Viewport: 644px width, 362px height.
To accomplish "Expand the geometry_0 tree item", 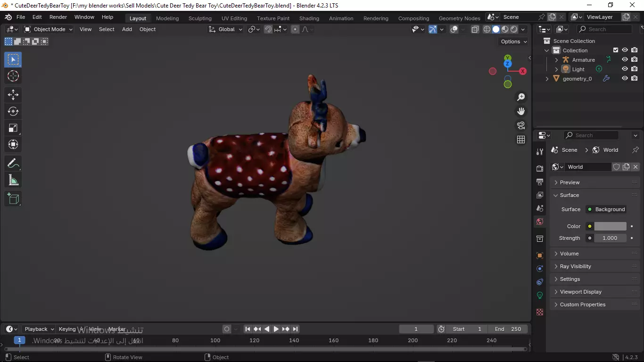I will pos(547,79).
